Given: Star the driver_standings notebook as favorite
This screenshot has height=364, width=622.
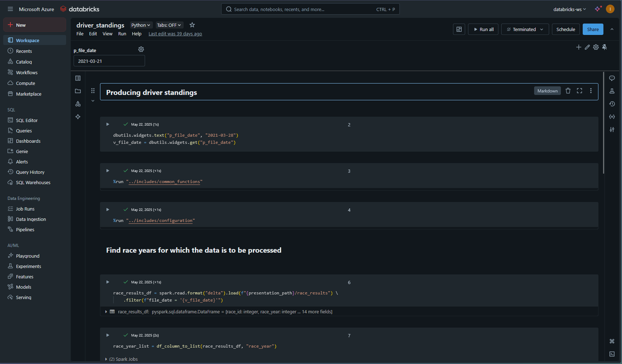Looking at the screenshot, I should [x=192, y=25].
